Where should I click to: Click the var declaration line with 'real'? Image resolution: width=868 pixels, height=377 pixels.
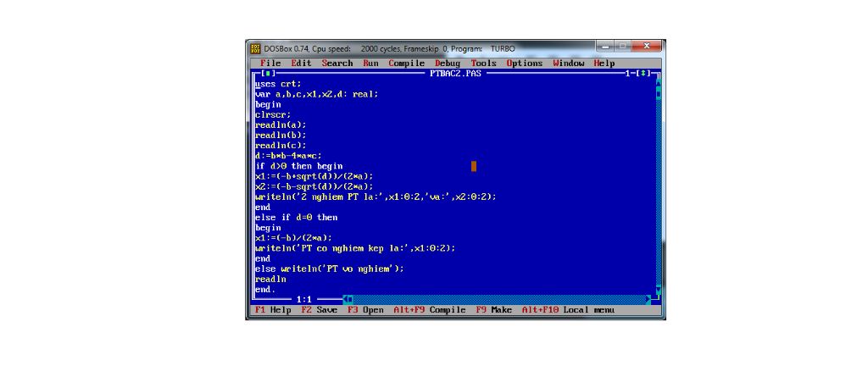tap(317, 94)
